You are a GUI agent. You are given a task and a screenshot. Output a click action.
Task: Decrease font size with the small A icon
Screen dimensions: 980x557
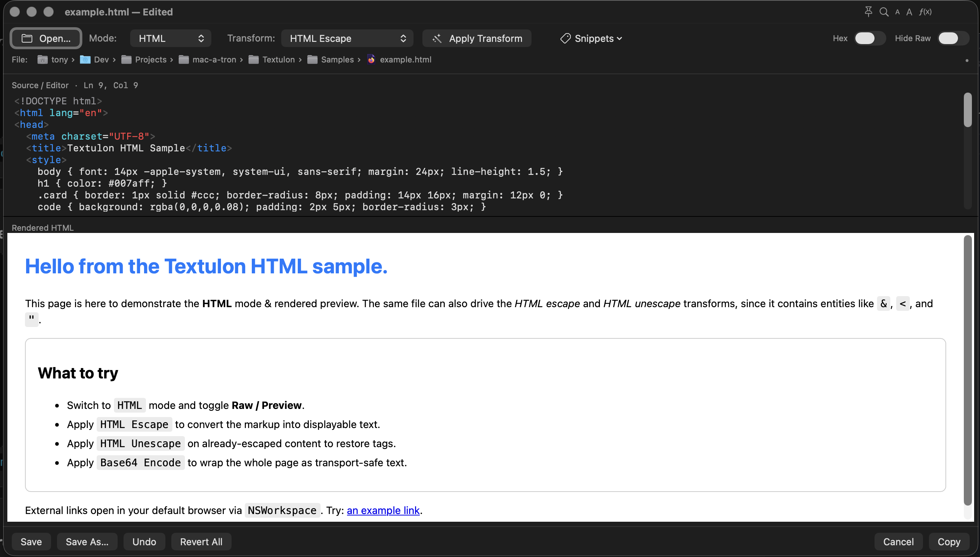897,12
